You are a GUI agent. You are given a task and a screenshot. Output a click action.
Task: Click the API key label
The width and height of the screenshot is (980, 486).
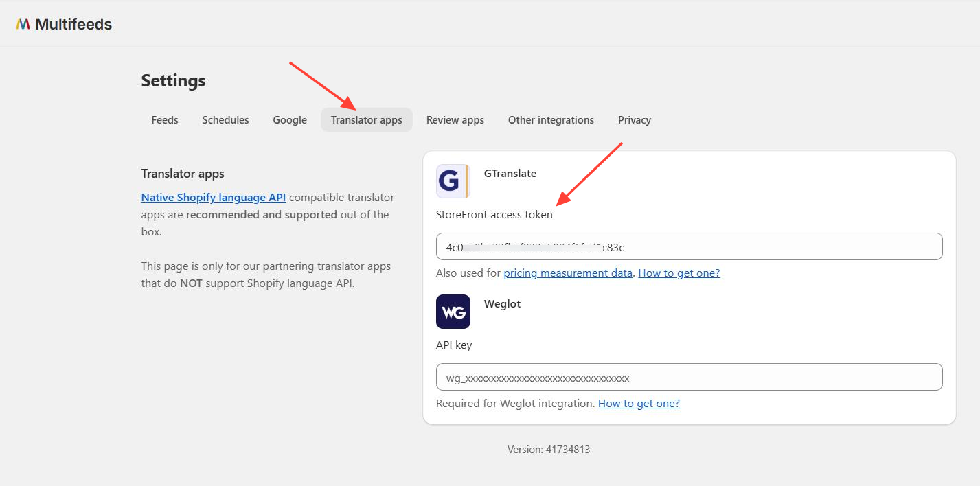[x=454, y=345]
